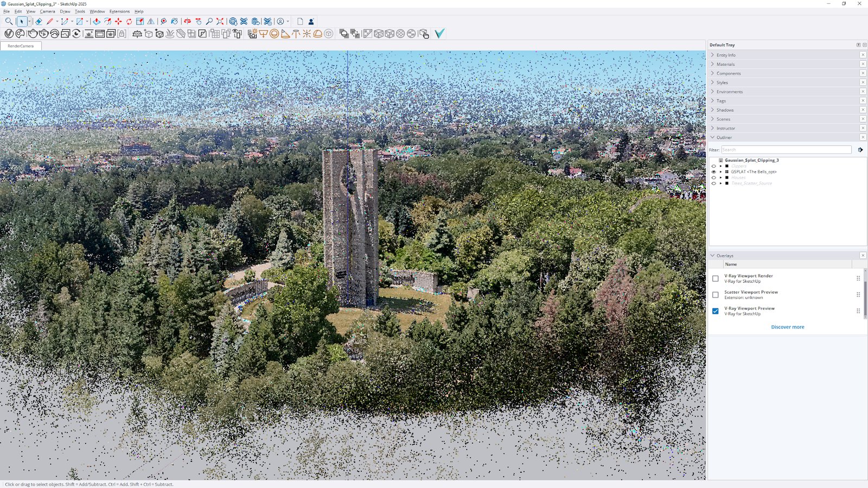
Task: Click the new document page icon
Action: [x=300, y=22]
